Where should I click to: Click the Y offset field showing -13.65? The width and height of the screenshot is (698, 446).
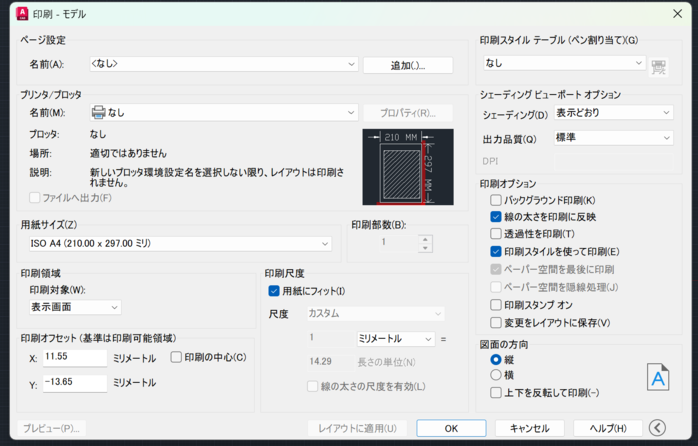75,383
